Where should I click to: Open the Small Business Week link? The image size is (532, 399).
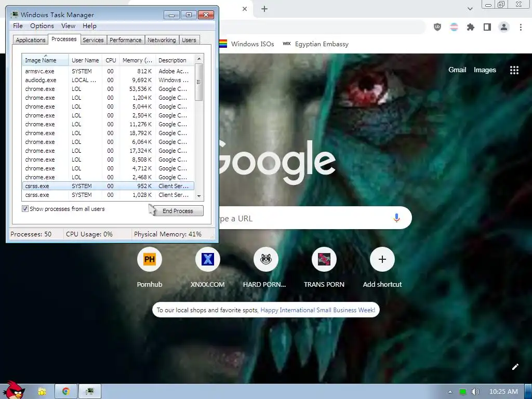point(317,310)
